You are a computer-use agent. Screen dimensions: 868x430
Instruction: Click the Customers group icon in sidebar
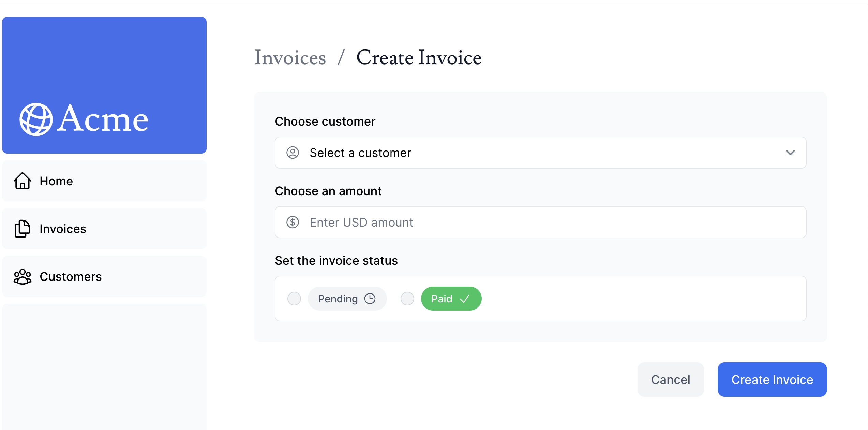23,276
